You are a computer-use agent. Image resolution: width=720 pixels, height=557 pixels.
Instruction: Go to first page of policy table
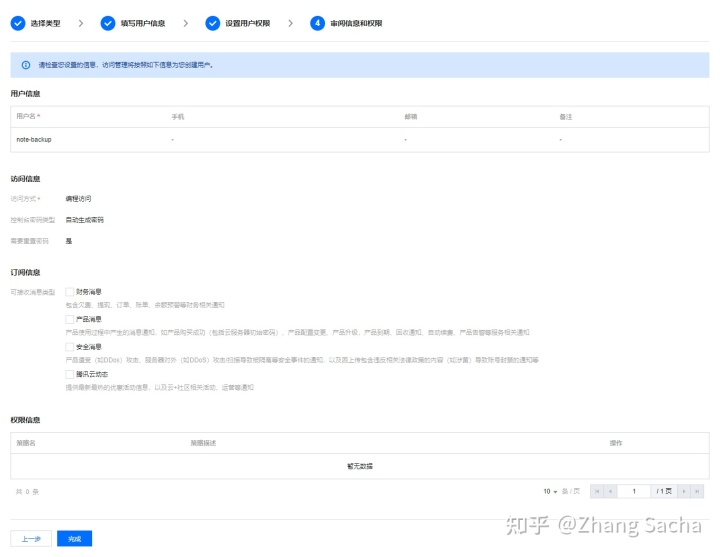[x=597, y=491]
